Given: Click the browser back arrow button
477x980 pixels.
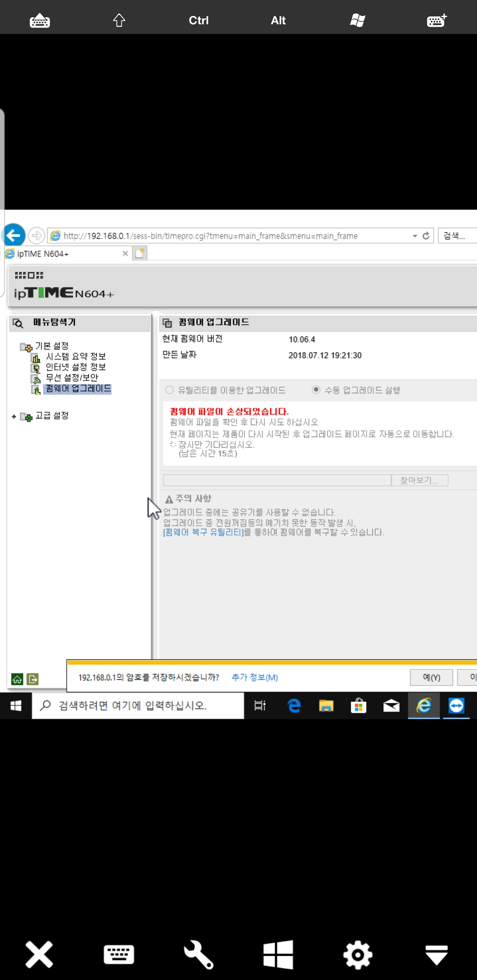Looking at the screenshot, I should 14,235.
